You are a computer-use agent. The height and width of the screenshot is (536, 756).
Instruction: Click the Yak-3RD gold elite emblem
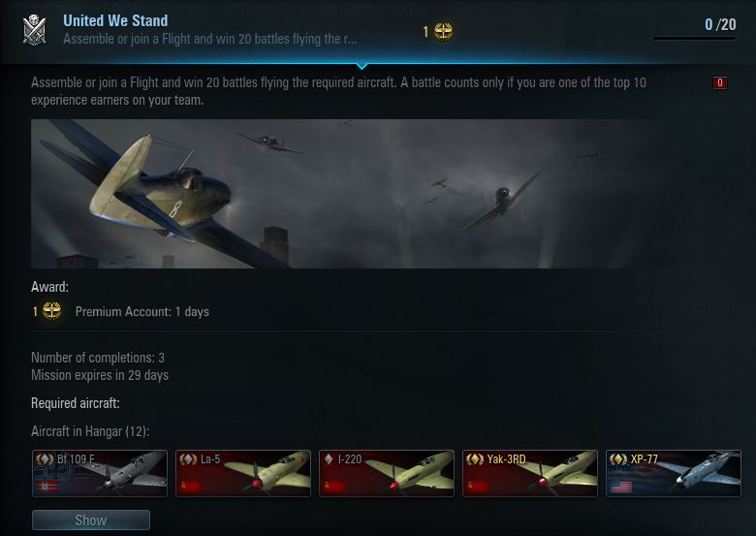[475, 459]
